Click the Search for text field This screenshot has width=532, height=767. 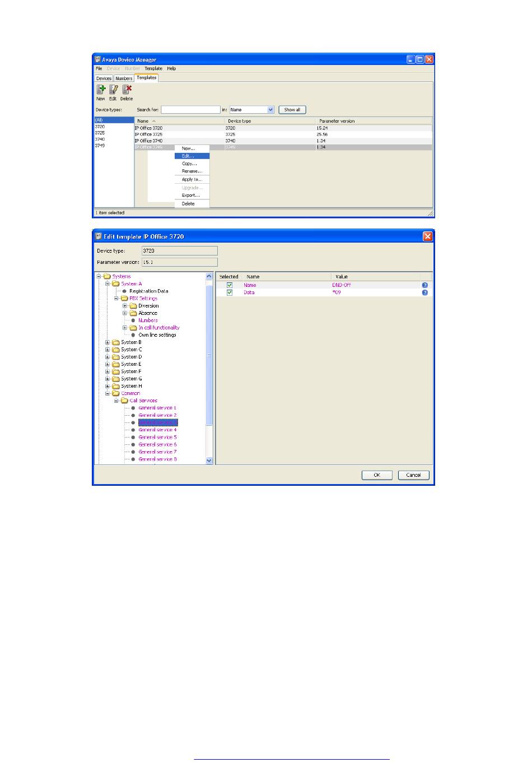191,110
